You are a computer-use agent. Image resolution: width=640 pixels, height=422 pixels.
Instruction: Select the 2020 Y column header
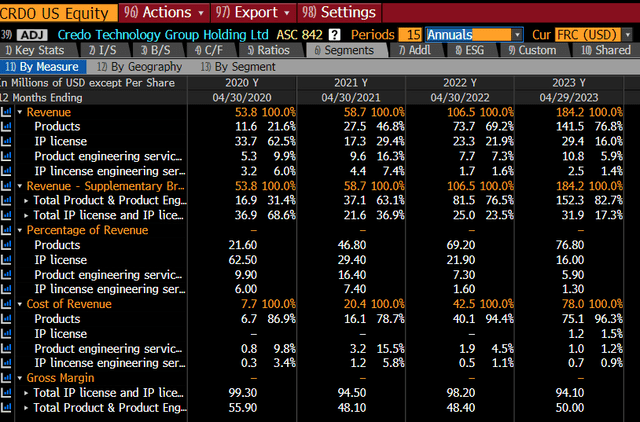[x=242, y=83]
